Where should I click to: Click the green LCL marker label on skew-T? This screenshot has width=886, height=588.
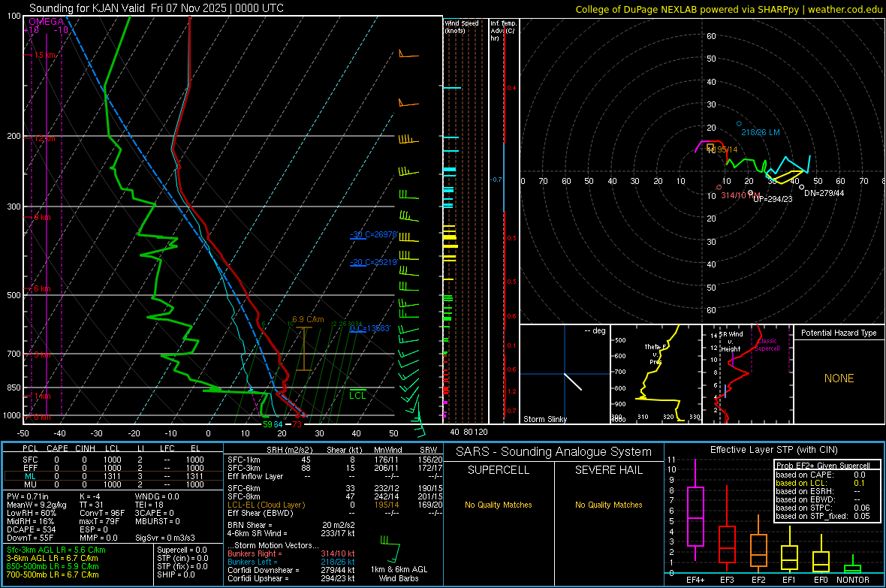[x=357, y=395]
